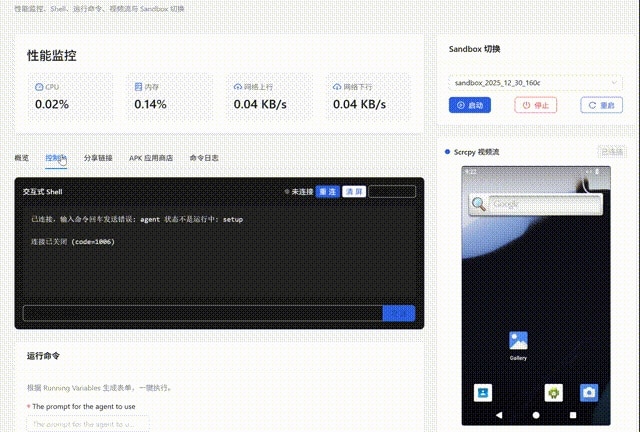Select the 控制台 tab
This screenshot has width=640, height=432.
56,158
